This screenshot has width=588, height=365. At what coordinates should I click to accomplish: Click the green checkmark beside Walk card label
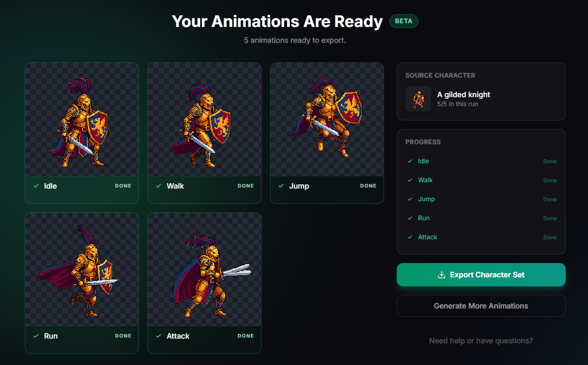pos(158,186)
